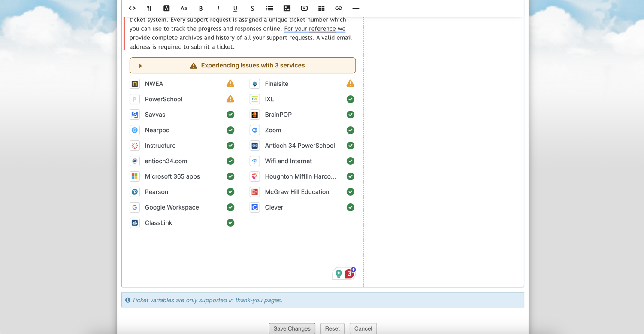This screenshot has width=644, height=334.
Task: Click the ClassLink service logo
Action: pyautogui.click(x=135, y=223)
